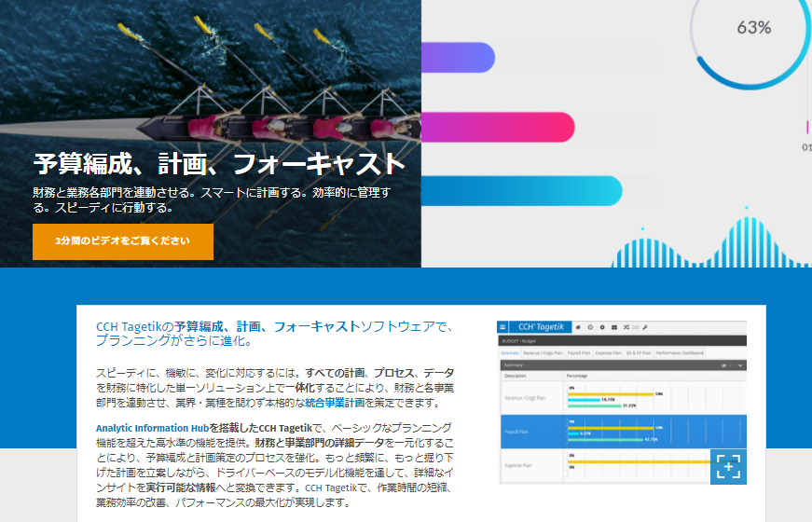Select the Overview tab in the screenshot

click(x=510, y=353)
